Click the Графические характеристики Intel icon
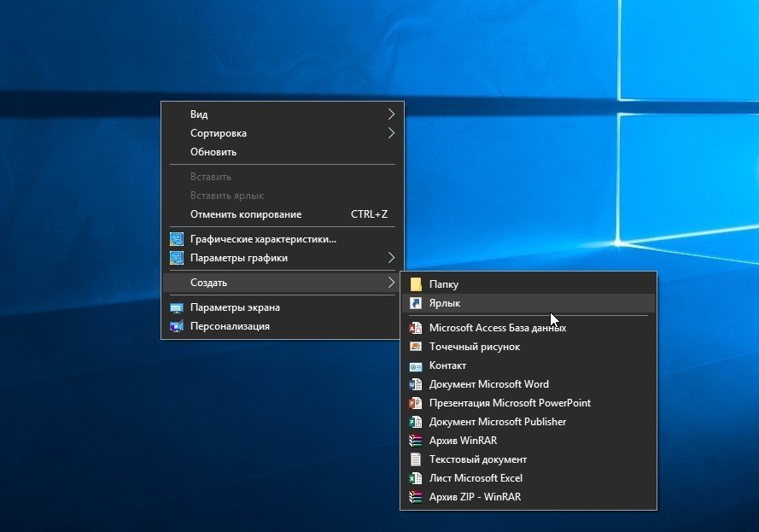Screen dimensions: 759x532 [x=177, y=239]
